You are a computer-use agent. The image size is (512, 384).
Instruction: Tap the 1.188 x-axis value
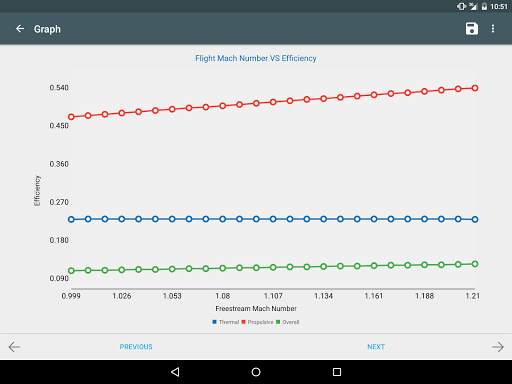[424, 296]
